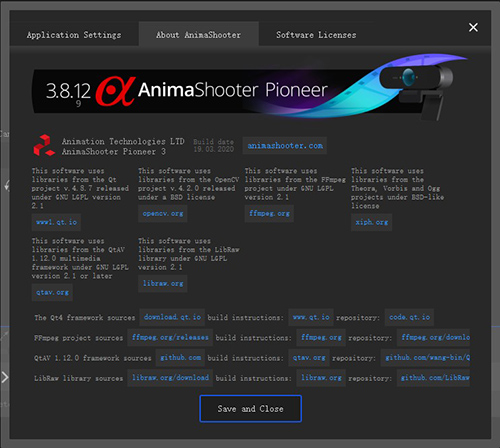
Task: Click the Save and Close button
Action: point(250,409)
